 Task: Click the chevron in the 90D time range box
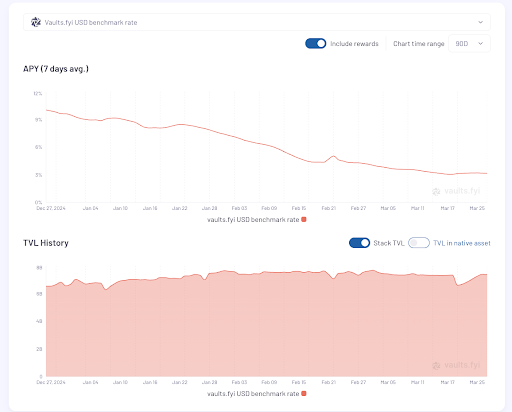(480, 44)
